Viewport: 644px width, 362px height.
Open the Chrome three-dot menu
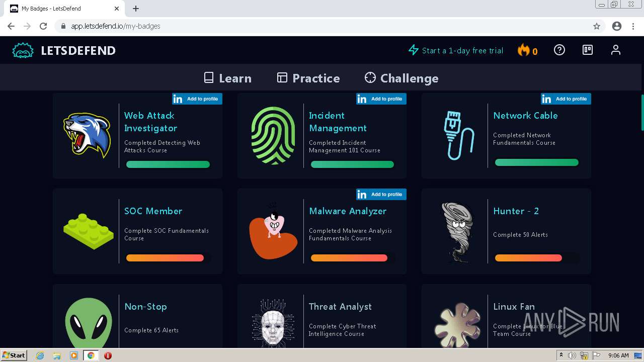[633, 26]
